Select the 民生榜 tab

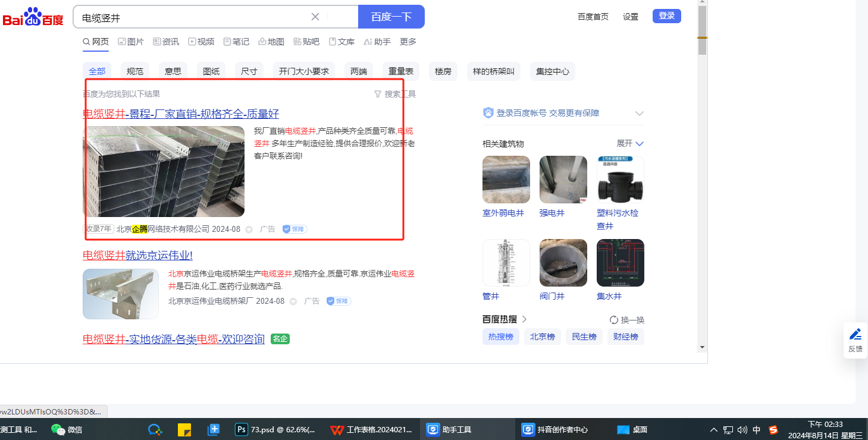click(x=584, y=337)
